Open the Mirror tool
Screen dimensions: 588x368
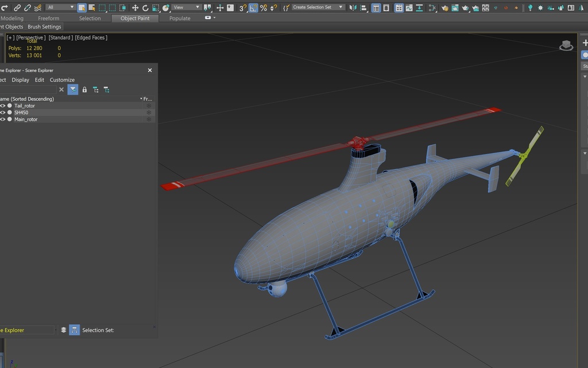pos(353,7)
